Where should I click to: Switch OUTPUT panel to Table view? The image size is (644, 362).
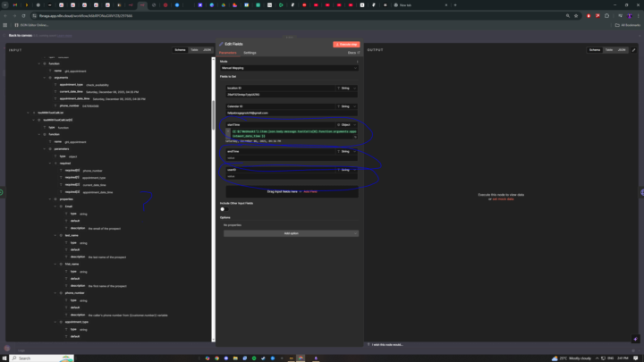(609, 50)
